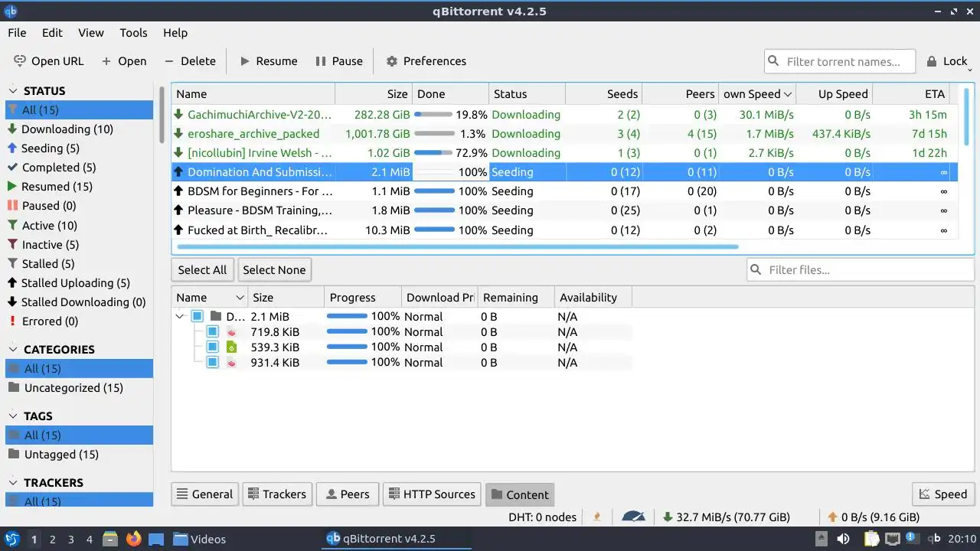
Task: Click the Irvine Welsh 72.9% progress bar
Action: [433, 153]
